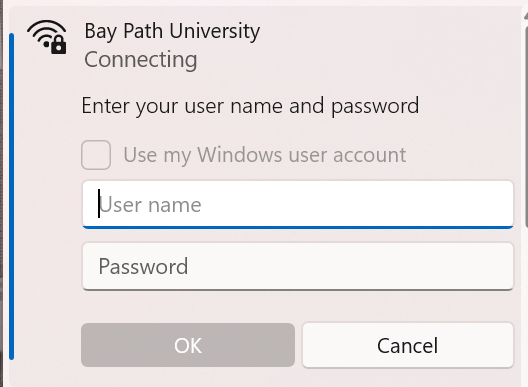Click the secured Wi-Fi signal icon
Screen dimensions: 528x387
click(x=47, y=37)
